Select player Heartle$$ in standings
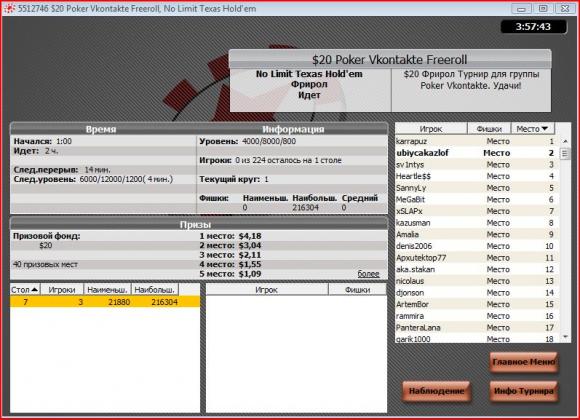The image size is (580, 420). coord(475,176)
